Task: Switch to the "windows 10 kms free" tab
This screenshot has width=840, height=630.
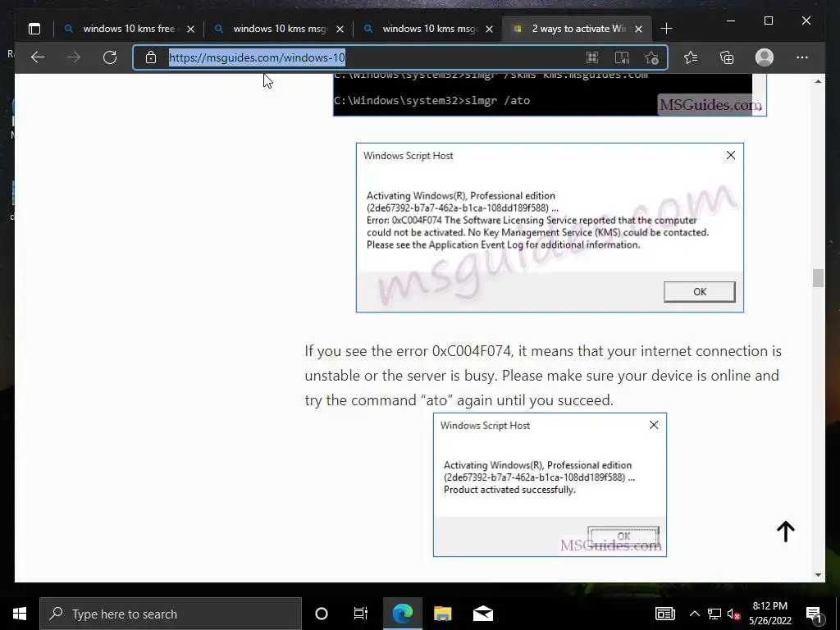Action: [x=129, y=29]
